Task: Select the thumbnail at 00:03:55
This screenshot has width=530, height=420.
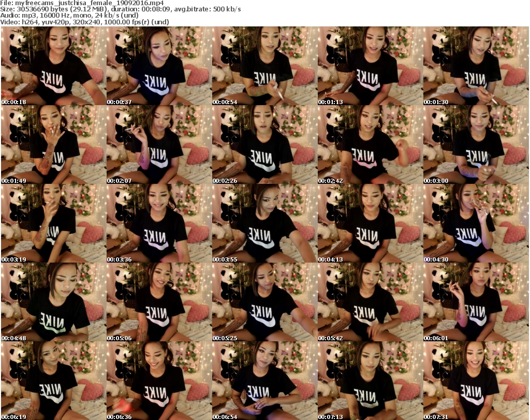Action: click(264, 224)
